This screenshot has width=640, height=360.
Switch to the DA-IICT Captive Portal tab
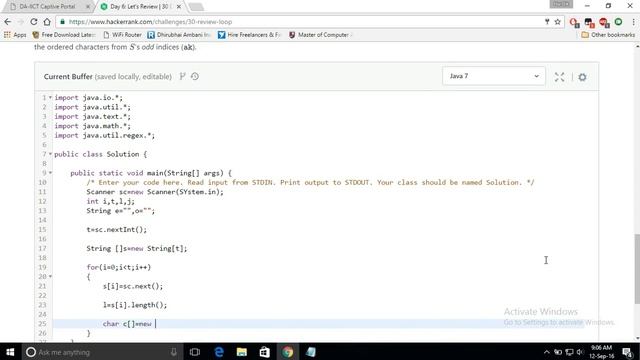(x=47, y=7)
